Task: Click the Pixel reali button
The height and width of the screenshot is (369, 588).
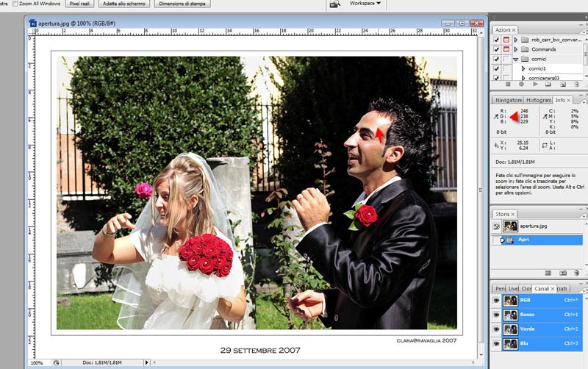Action: (x=80, y=4)
